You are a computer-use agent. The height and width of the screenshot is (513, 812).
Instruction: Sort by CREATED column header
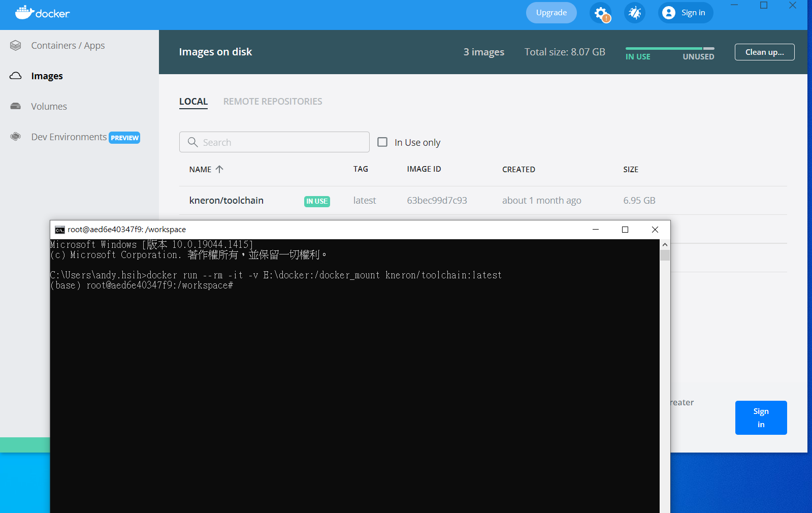click(519, 170)
